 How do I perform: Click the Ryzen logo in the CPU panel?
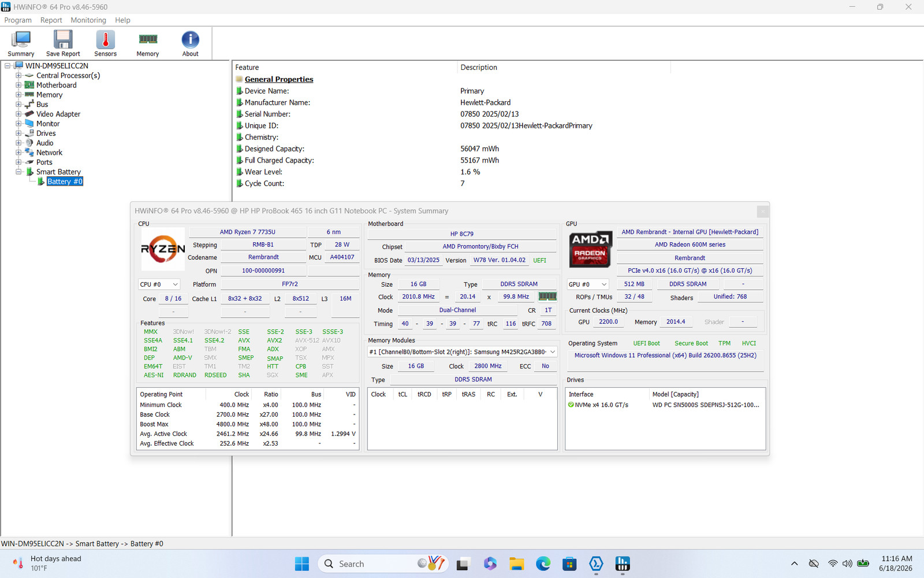(x=163, y=249)
